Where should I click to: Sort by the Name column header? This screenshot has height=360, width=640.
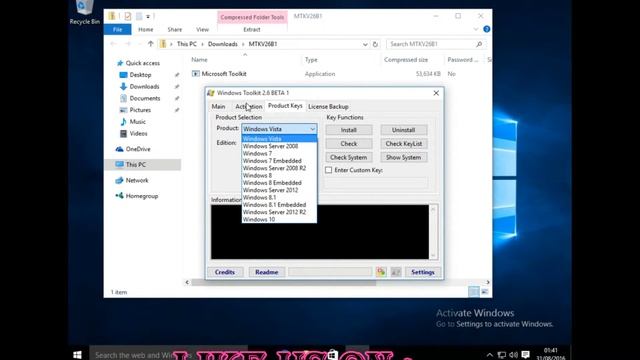pyautogui.click(x=200, y=60)
